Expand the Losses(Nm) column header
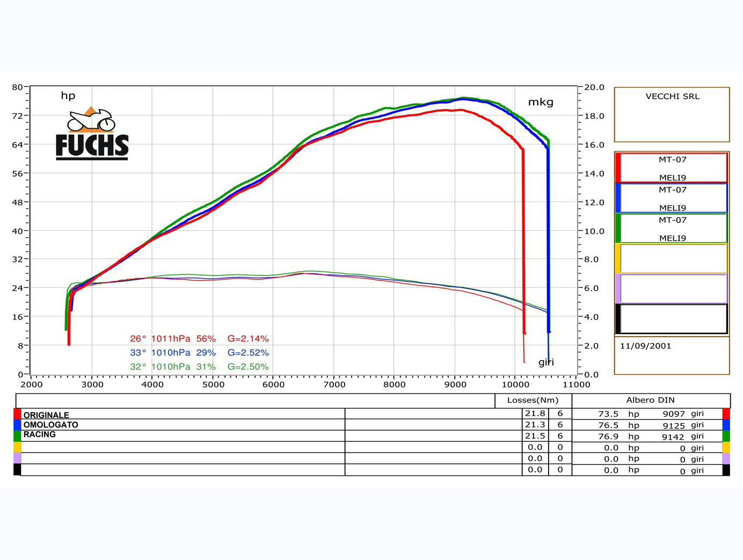This screenshot has height=560, width=743. 532,400
